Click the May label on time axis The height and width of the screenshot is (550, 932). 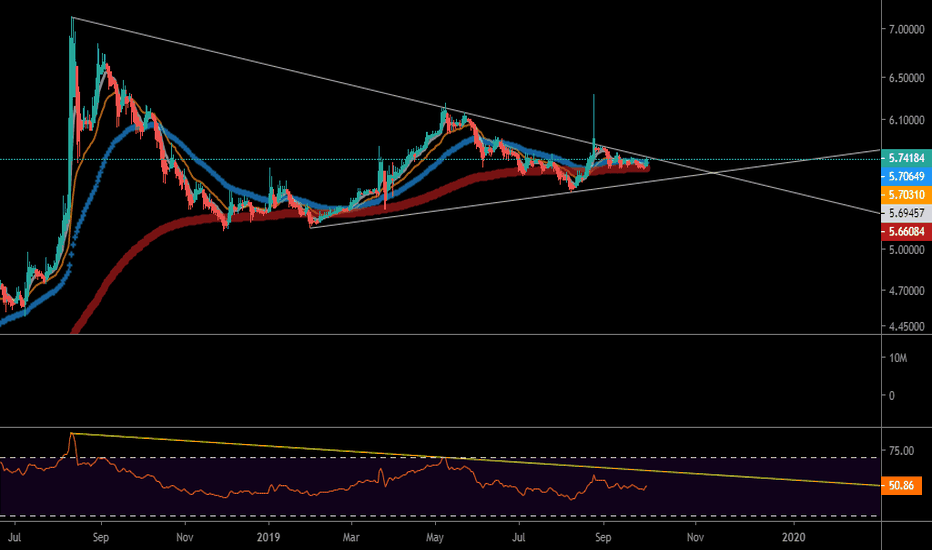(x=435, y=538)
